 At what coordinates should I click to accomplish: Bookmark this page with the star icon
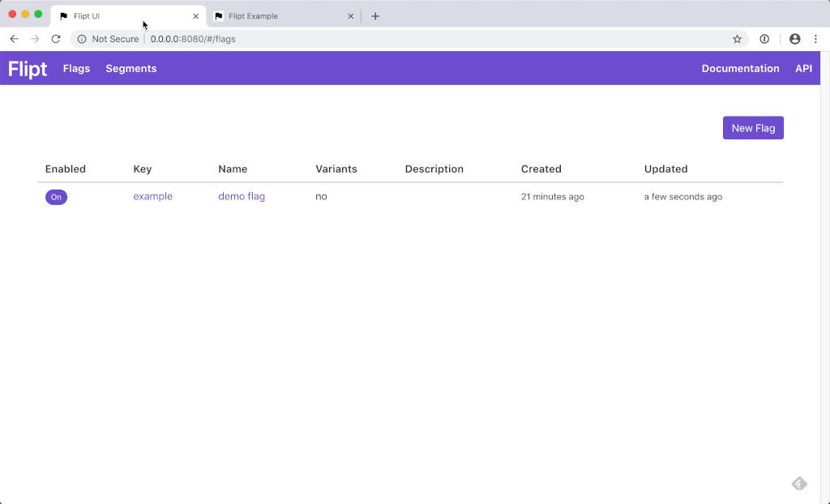coord(737,39)
